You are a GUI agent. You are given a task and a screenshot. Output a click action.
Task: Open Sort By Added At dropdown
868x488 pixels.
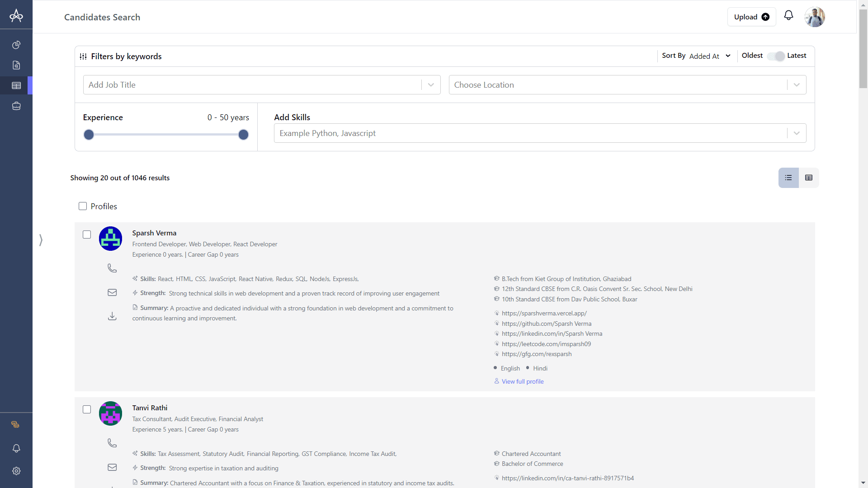[x=709, y=56]
